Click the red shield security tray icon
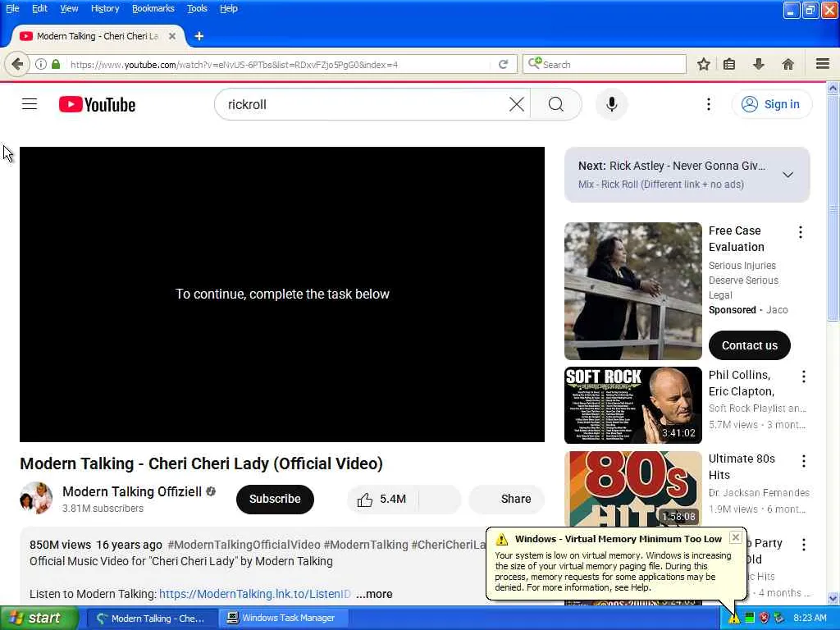The height and width of the screenshot is (630, 840). [765, 619]
